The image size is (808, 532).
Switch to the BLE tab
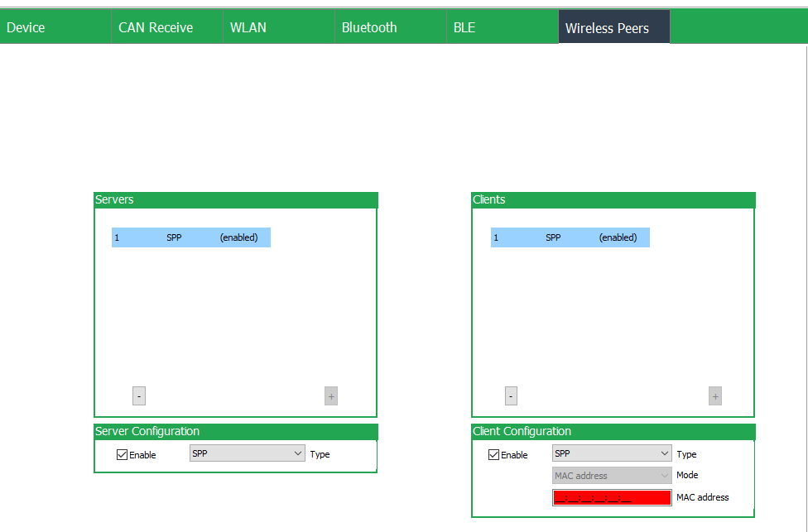[464, 26]
